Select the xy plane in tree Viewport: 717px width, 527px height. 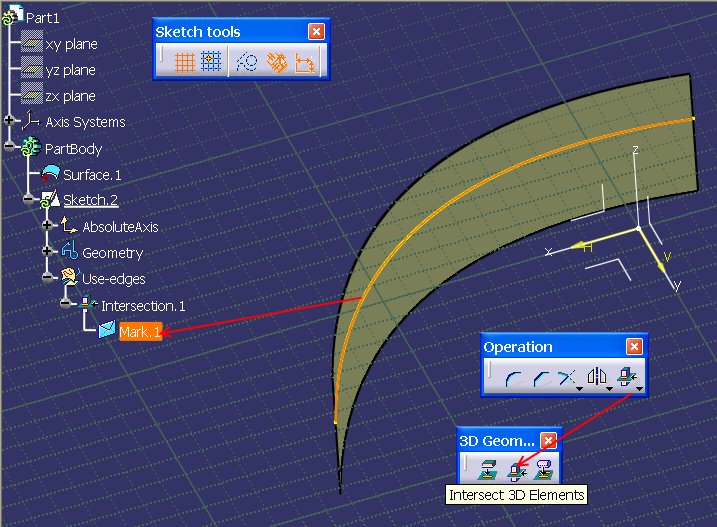(71, 44)
